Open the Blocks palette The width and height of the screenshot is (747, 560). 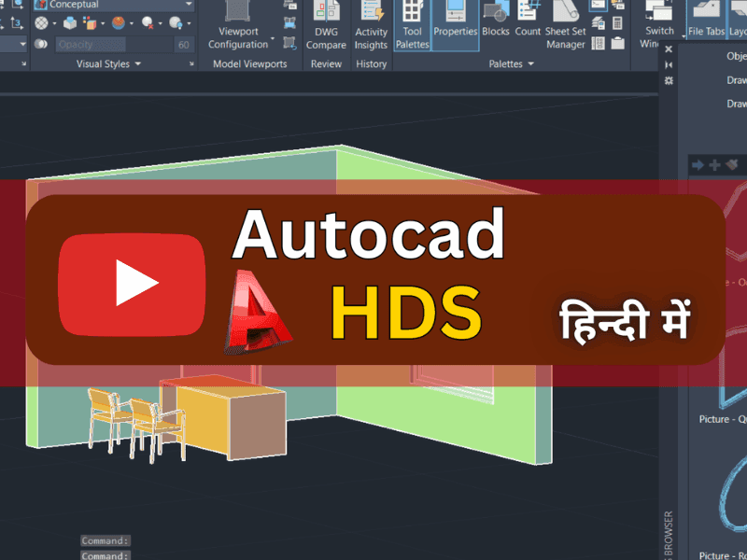point(496,19)
